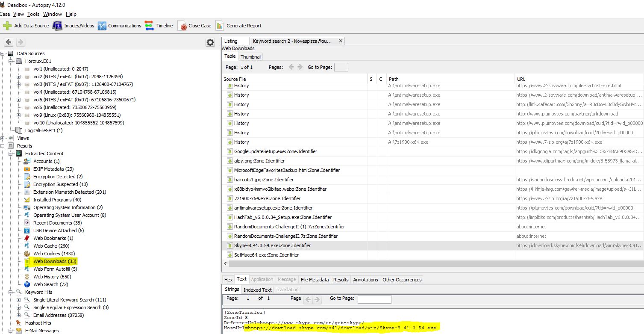Select LogicalFileSet1 (1) node
The image size is (644, 334).
click(44, 130)
